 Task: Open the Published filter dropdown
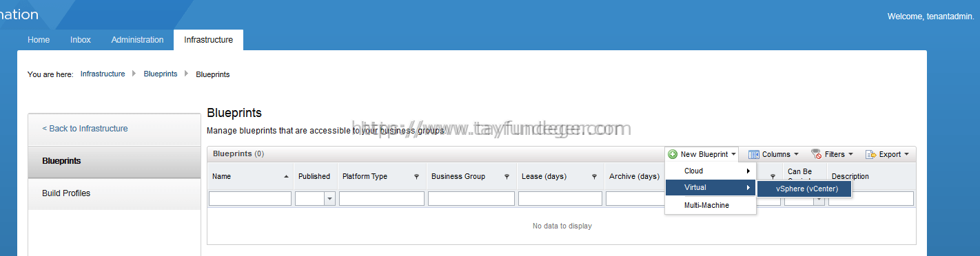tap(329, 199)
